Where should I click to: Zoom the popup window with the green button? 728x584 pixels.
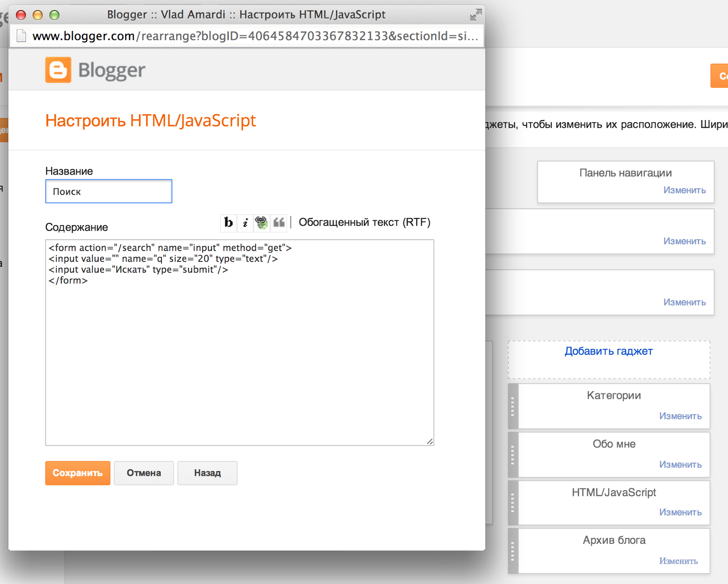click(x=54, y=15)
